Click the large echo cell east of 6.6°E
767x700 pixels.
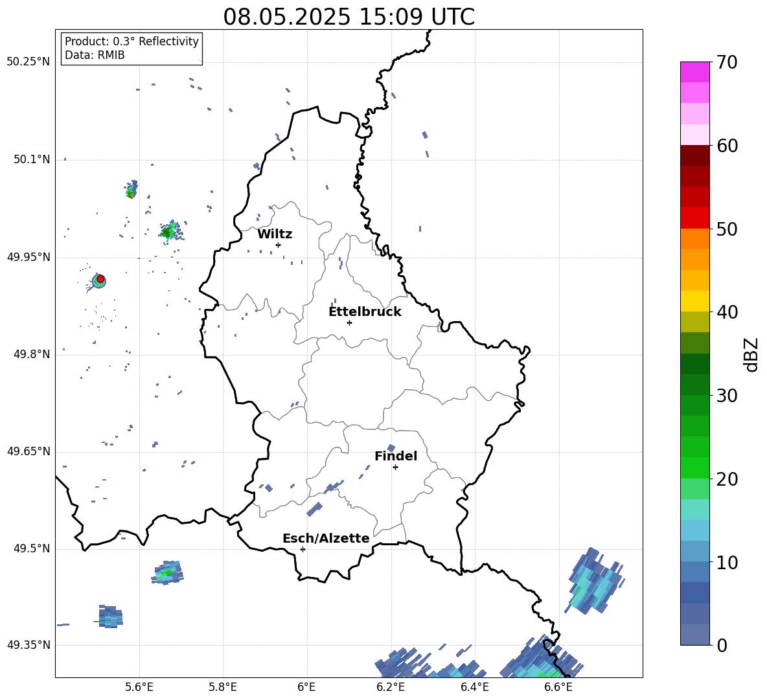click(x=596, y=581)
